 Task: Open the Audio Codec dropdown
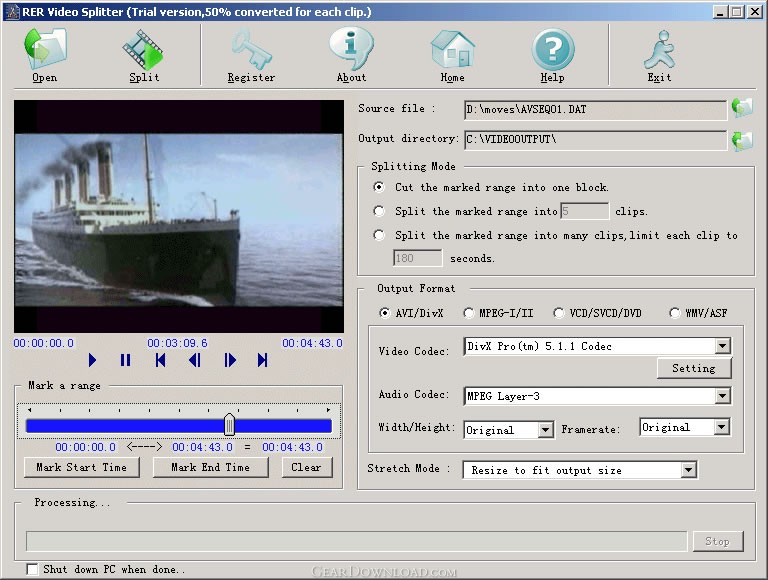click(722, 396)
